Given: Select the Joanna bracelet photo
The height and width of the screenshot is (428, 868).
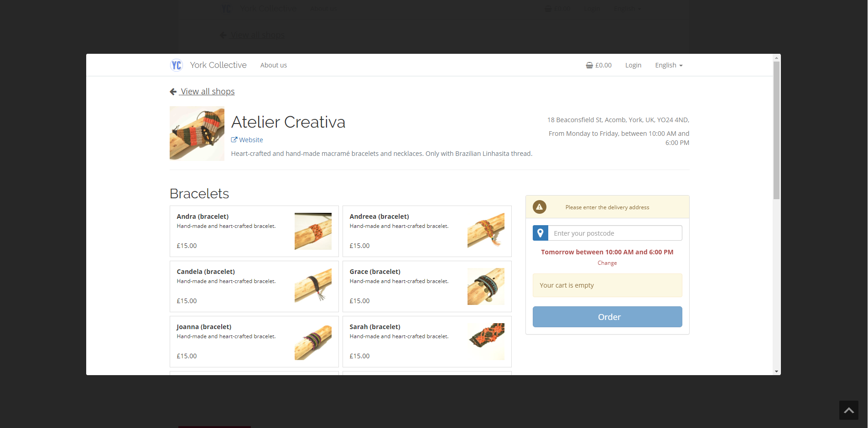Looking at the screenshot, I should (313, 341).
